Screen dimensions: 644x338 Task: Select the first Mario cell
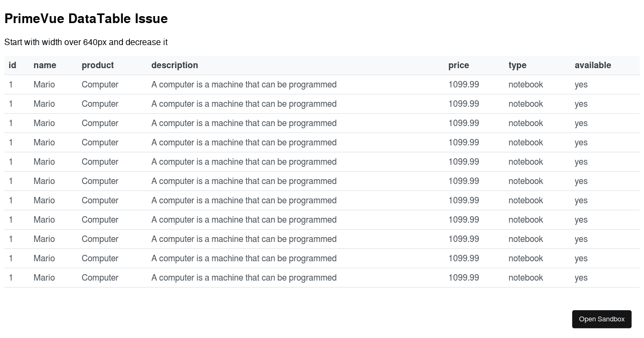(x=44, y=84)
